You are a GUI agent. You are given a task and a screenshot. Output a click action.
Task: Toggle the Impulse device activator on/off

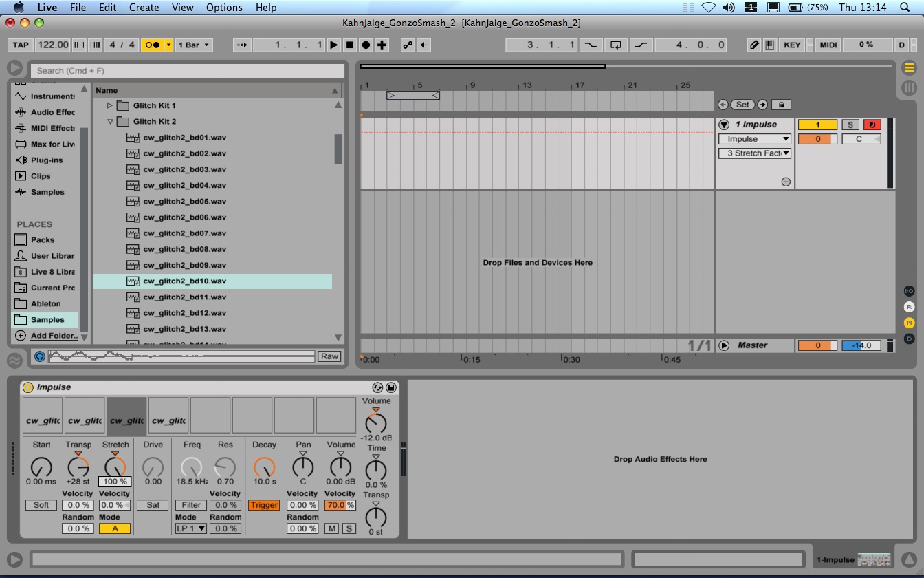point(28,387)
